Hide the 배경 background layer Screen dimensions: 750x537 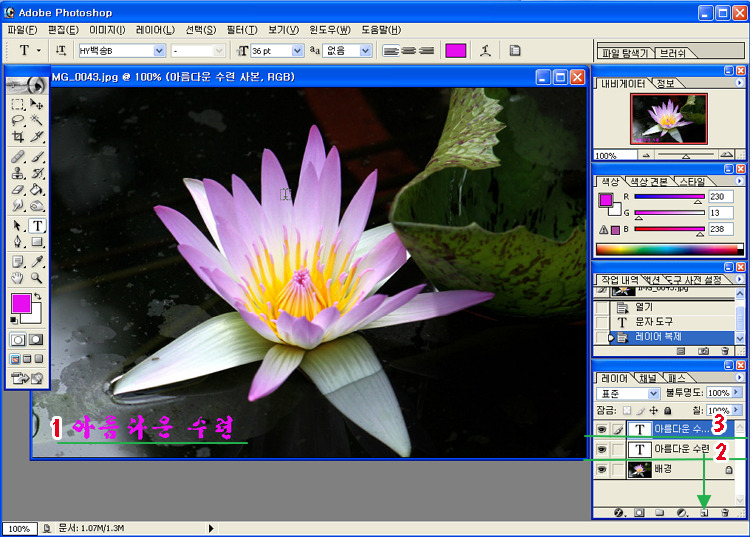click(601, 470)
